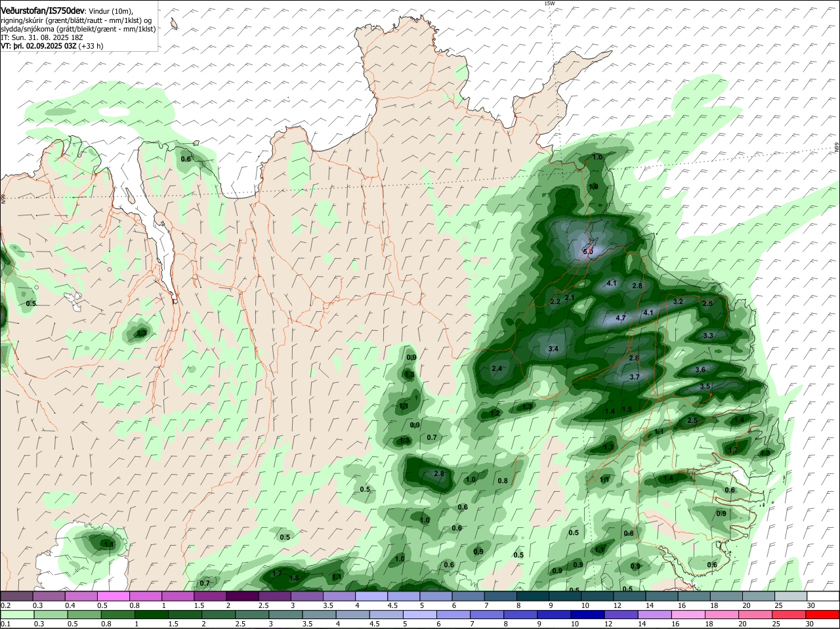Select the 'Vindur (10m)' title text
Image resolution: width=840 pixels, height=629 pixels.
pyautogui.click(x=110, y=12)
